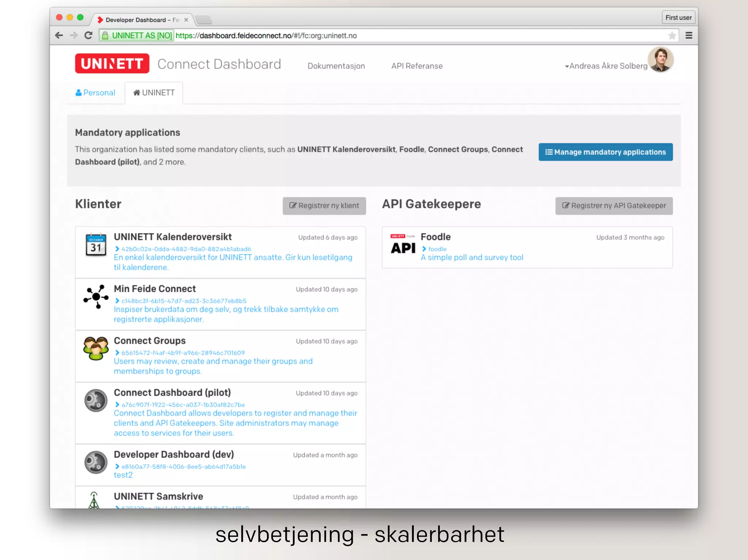Image resolution: width=748 pixels, height=560 pixels.
Task: Click chevron beside Min Feide Connect ID
Action: pos(117,301)
